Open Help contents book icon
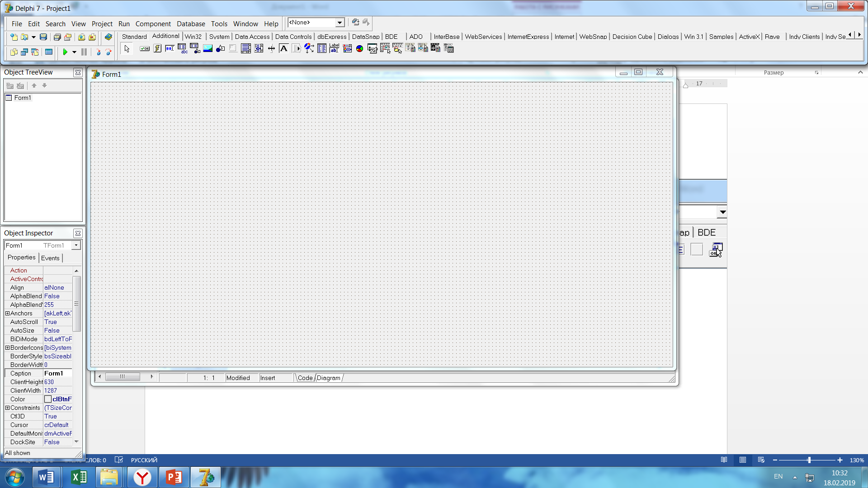This screenshot has height=488, width=868. (x=108, y=37)
